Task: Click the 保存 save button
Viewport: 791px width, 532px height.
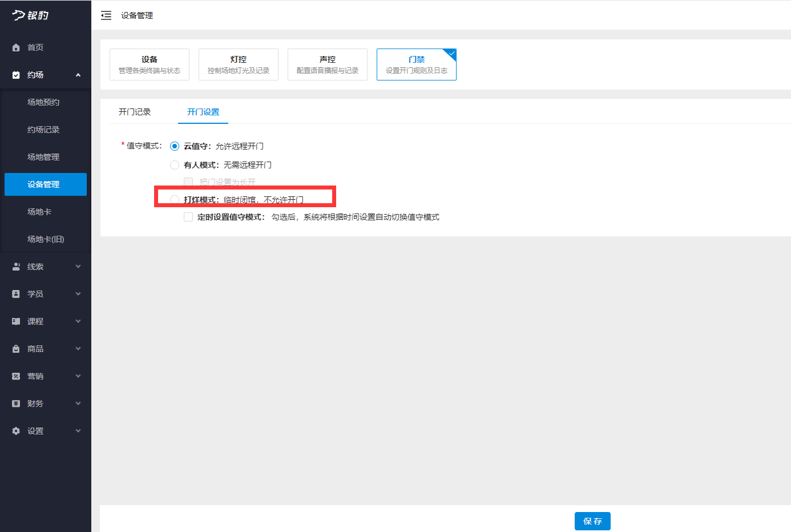Action: [592, 521]
